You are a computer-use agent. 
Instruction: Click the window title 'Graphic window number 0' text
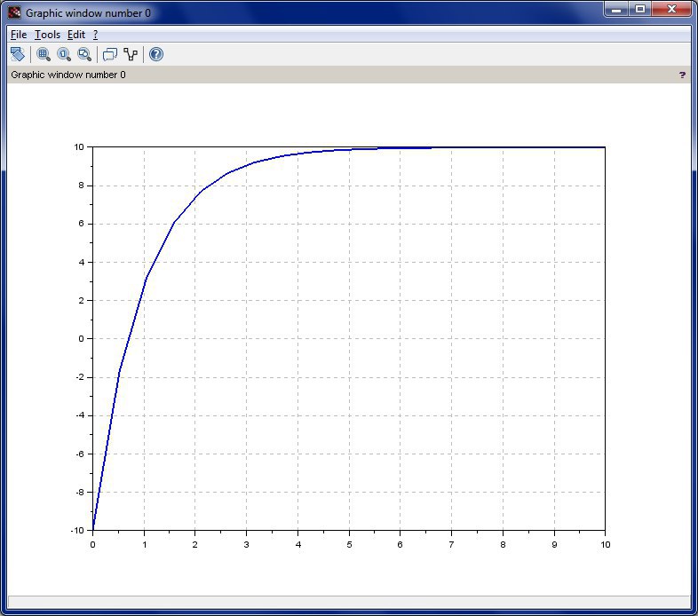[88, 13]
